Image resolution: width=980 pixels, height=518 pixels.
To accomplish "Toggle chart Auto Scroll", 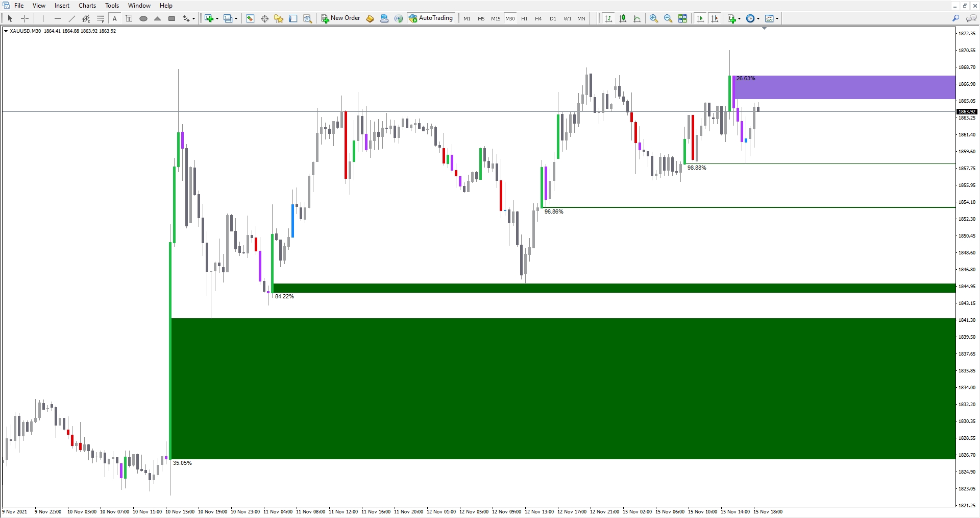I will (700, 18).
